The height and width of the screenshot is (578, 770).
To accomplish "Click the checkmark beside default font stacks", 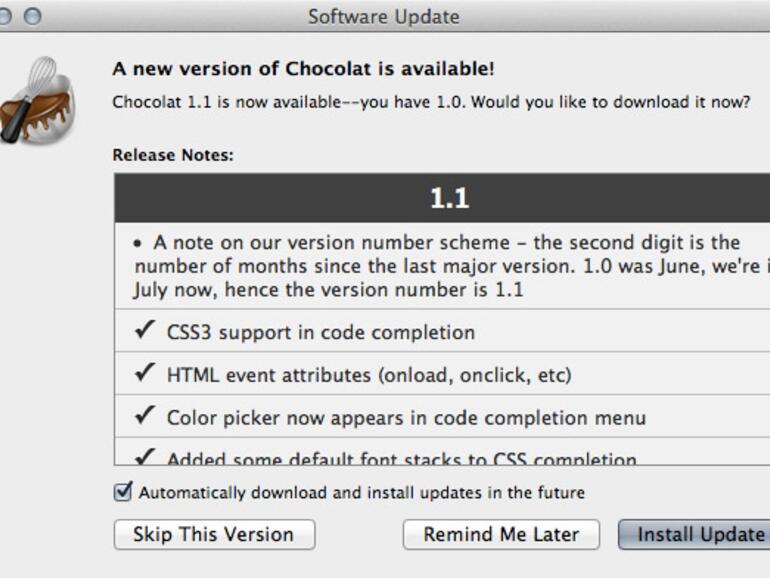I will [144, 458].
